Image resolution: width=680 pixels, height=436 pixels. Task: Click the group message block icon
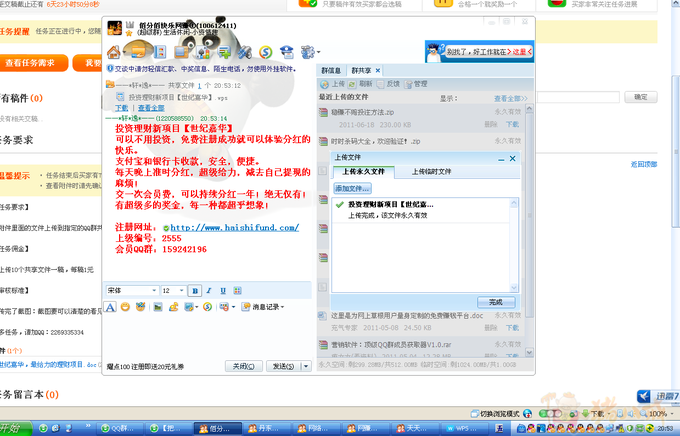click(224, 307)
